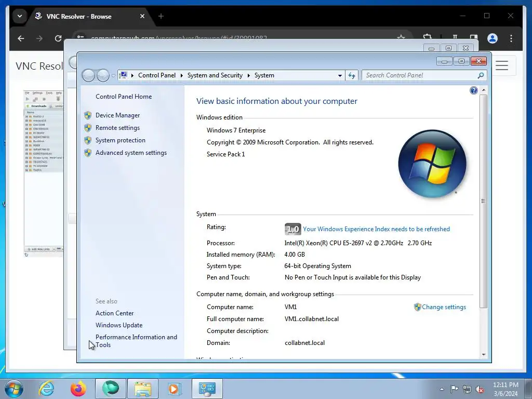The image size is (532, 399).
Task: Open Windows Update link
Action: coord(119,325)
